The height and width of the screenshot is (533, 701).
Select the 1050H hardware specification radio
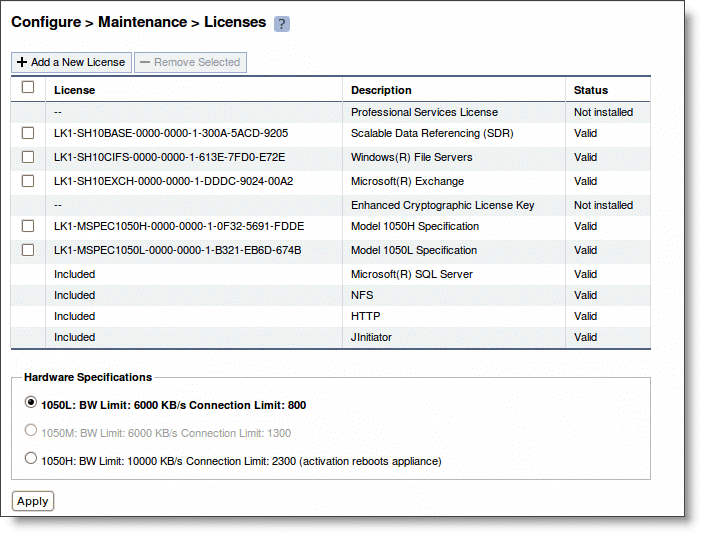pos(30,458)
